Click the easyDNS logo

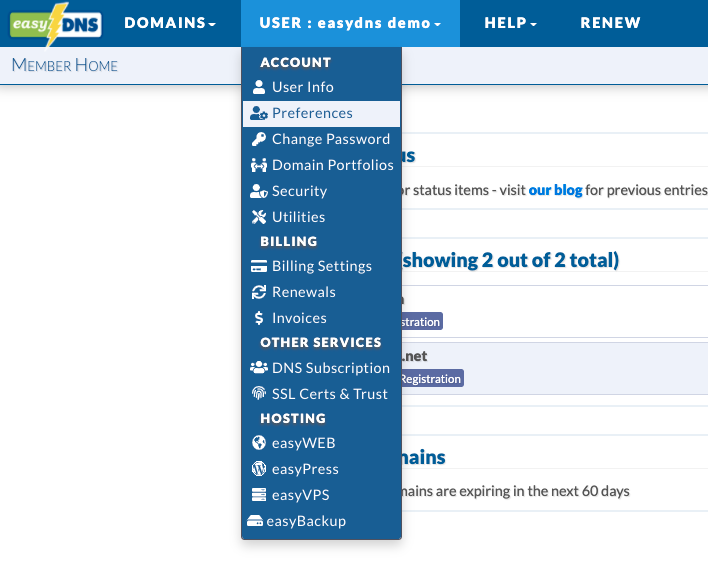[x=56, y=24]
